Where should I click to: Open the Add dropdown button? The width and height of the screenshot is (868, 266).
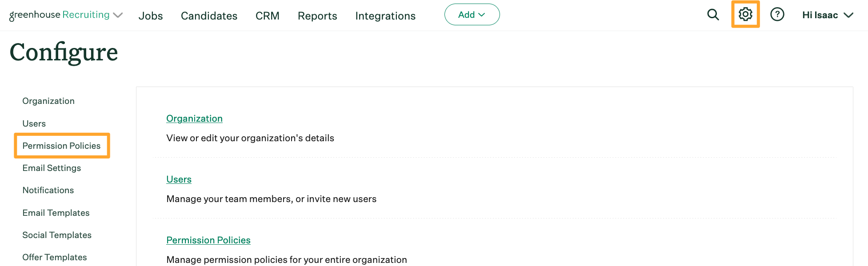tap(472, 15)
